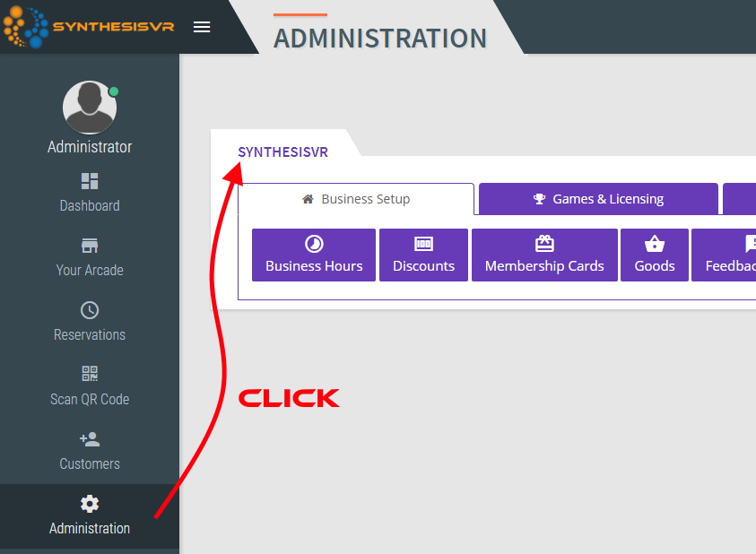Open Customers label in sidebar

[90, 463]
